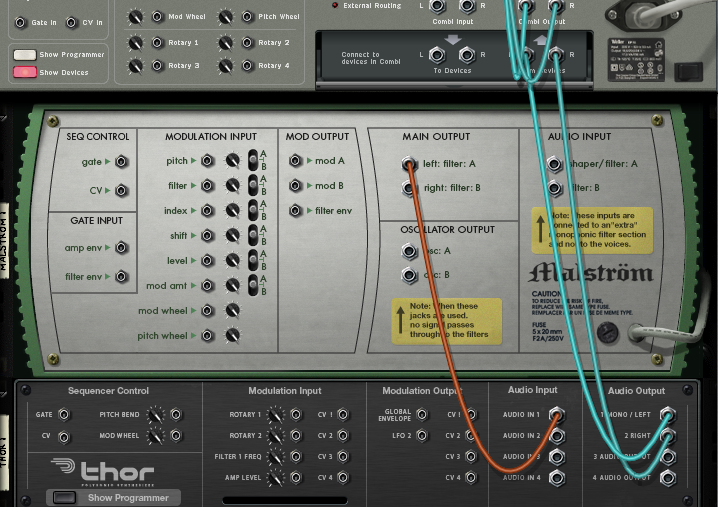Toggle the mod amt A/B switch

(x=254, y=285)
